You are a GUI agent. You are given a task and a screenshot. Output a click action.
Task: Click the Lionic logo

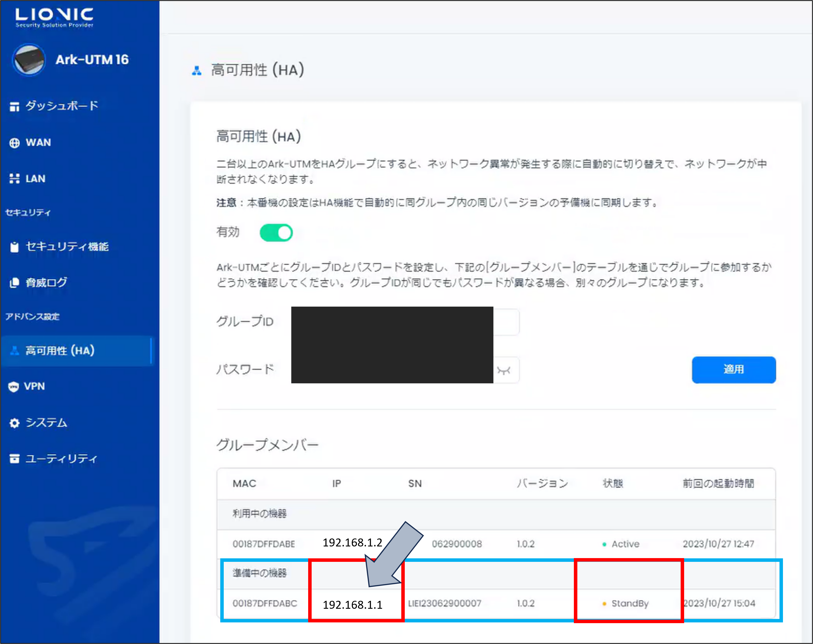54,18
